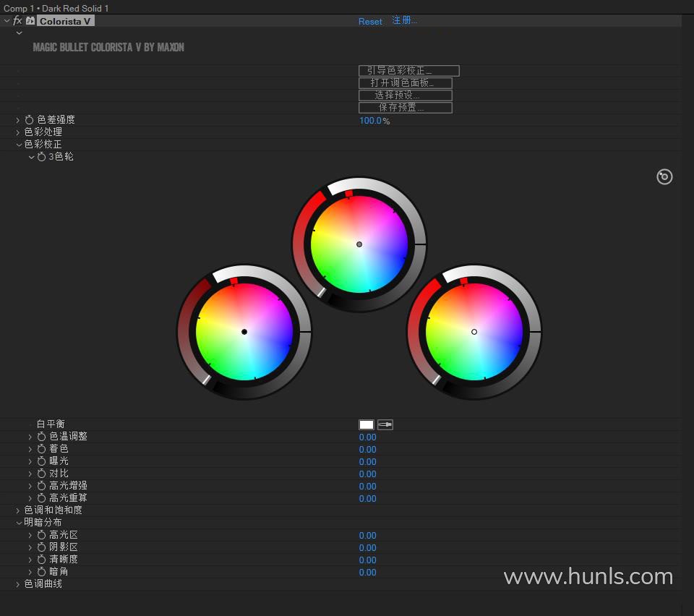
Task: Click the white balance color swatch
Action: (x=367, y=425)
